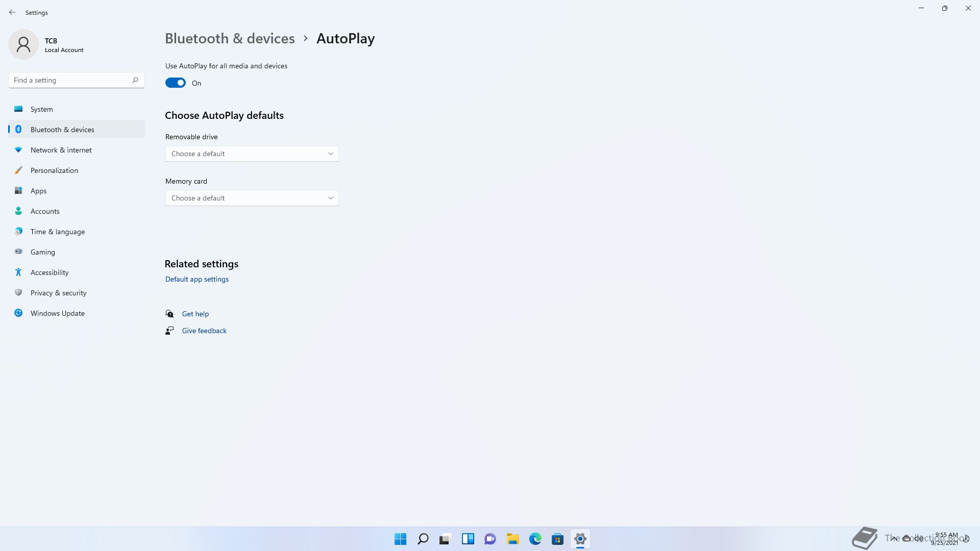Image resolution: width=980 pixels, height=551 pixels.
Task: Expand the Memory card default dropdown
Action: click(252, 198)
